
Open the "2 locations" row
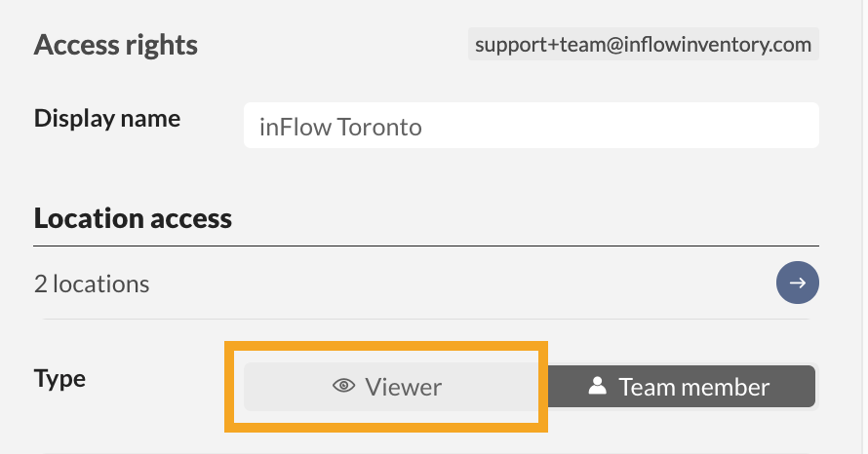(x=390, y=284)
